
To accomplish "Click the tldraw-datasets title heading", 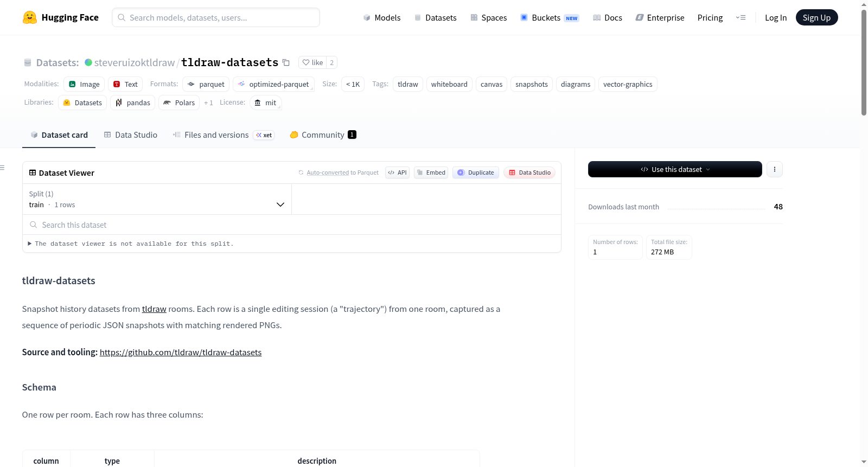I will coord(59,280).
